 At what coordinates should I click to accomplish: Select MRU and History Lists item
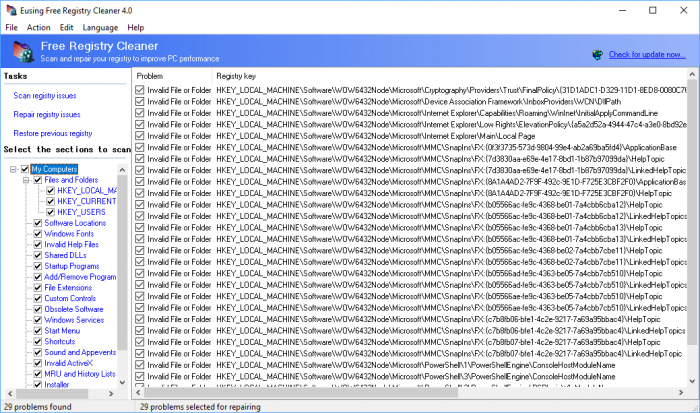click(x=80, y=374)
